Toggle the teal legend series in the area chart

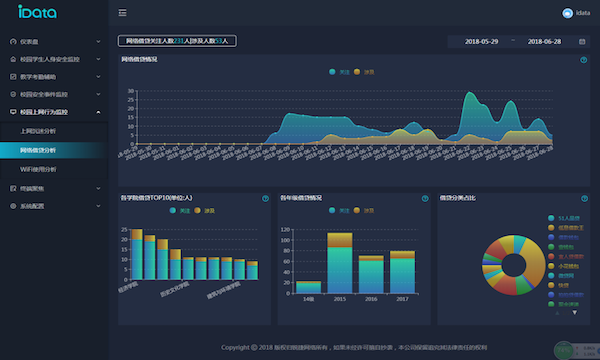tap(339, 72)
